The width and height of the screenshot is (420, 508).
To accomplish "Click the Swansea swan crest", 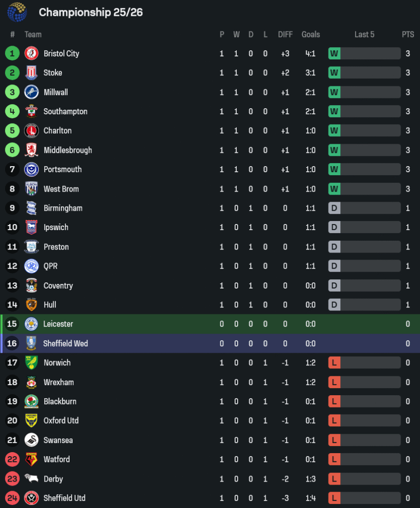I will point(31,440).
